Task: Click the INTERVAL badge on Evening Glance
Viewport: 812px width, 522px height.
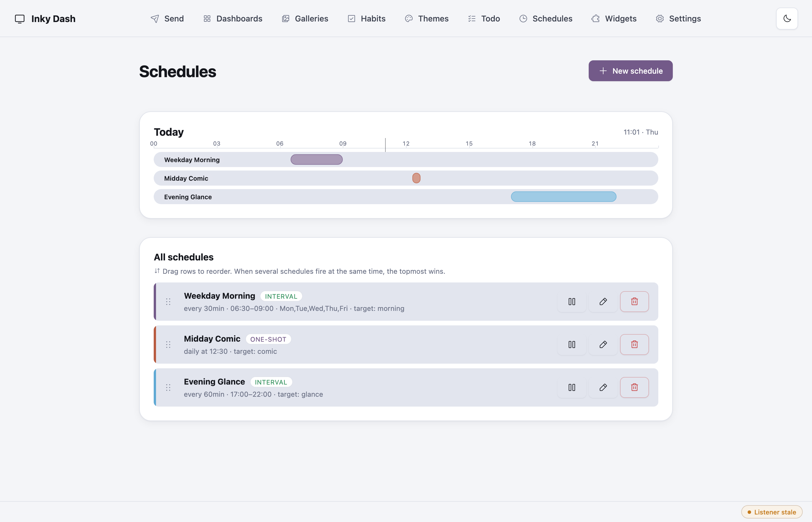Action: tap(271, 382)
